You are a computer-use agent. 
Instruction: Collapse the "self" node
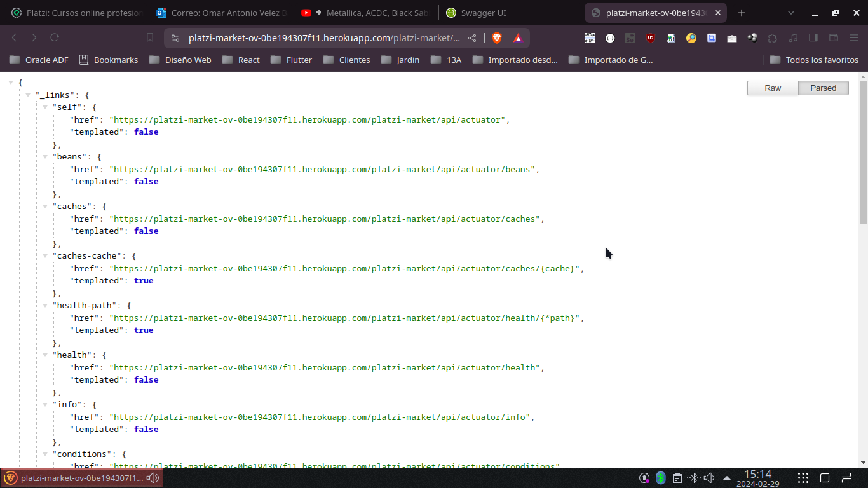(x=45, y=107)
